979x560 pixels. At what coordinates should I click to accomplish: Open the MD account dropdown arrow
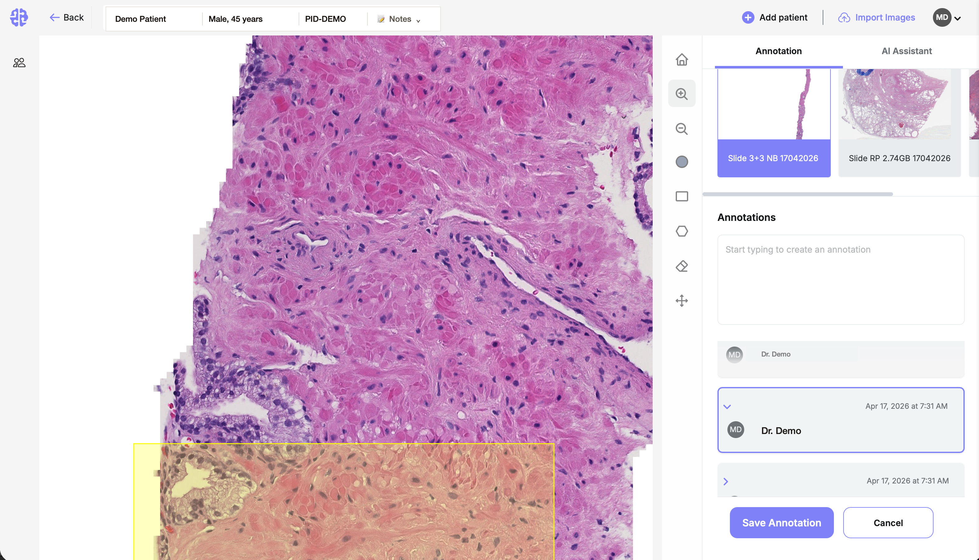click(x=958, y=18)
